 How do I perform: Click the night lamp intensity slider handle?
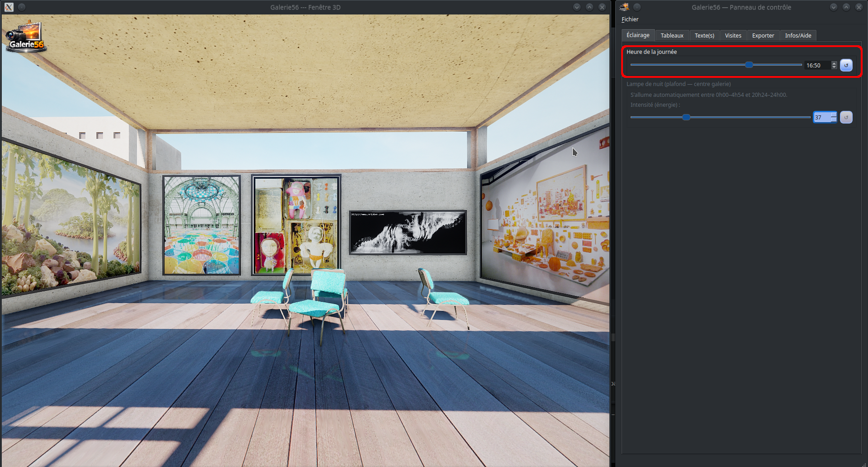[x=686, y=117]
